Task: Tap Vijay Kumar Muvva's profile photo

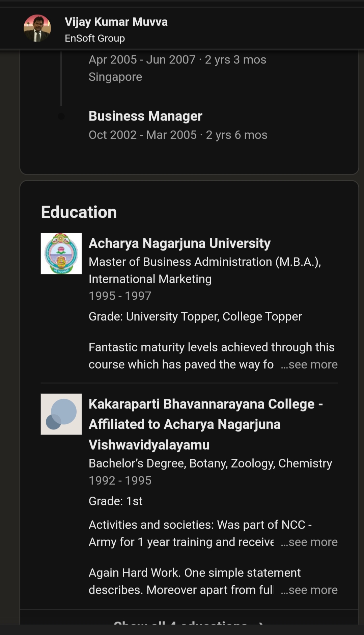Action: (37, 28)
